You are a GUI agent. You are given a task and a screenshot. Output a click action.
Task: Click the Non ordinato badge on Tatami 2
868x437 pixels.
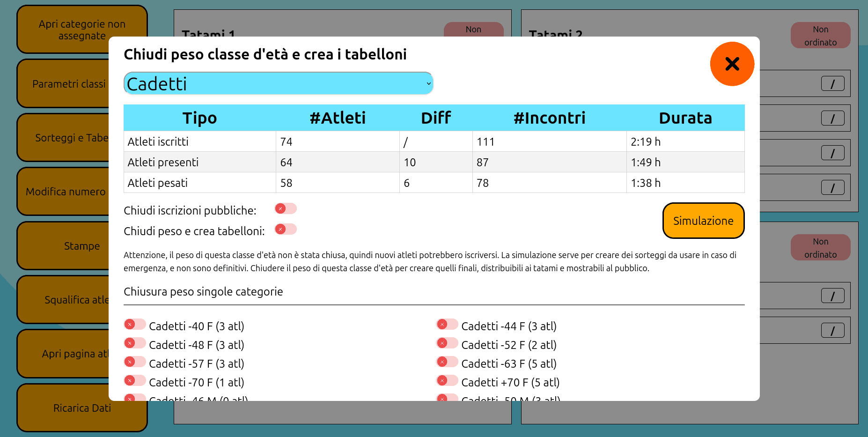point(820,36)
